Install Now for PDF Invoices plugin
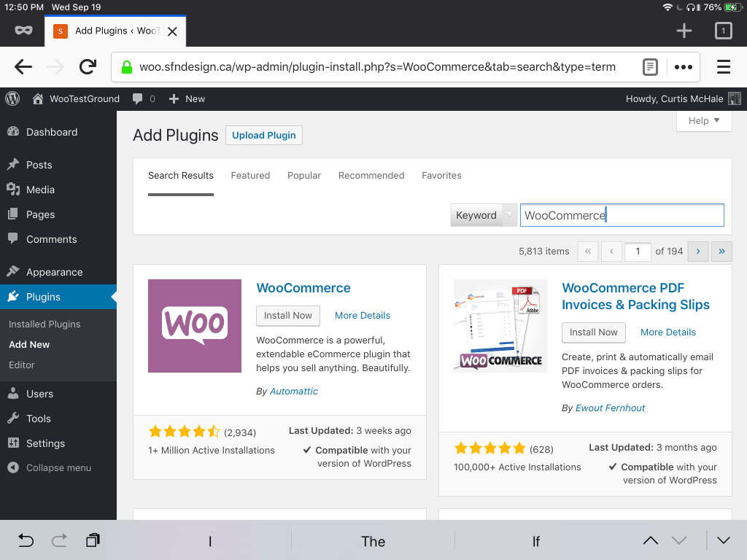 594,332
